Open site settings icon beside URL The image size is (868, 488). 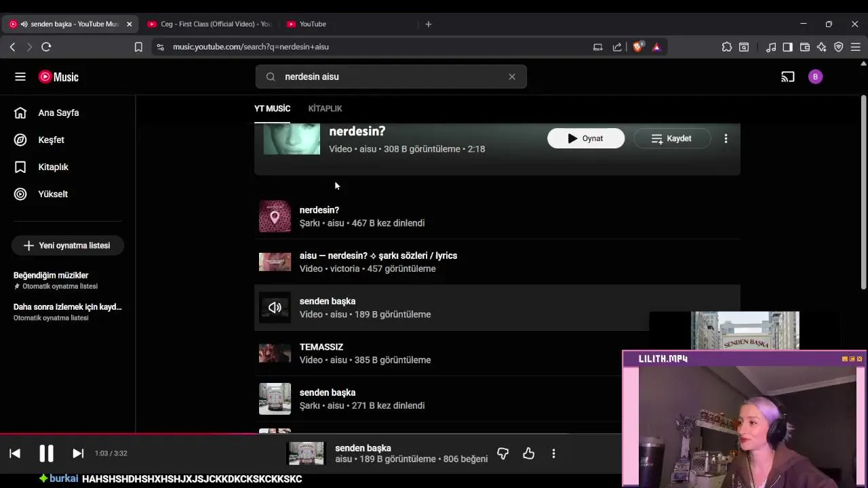point(160,47)
